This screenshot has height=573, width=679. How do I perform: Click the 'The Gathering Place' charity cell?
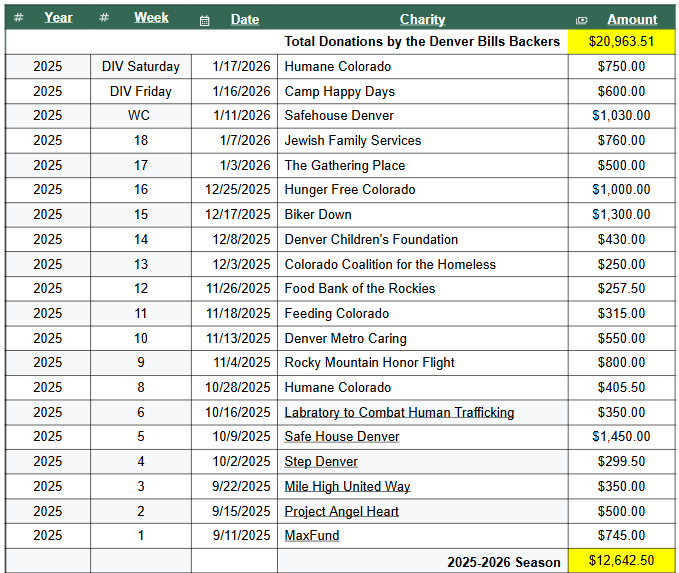[423, 165]
